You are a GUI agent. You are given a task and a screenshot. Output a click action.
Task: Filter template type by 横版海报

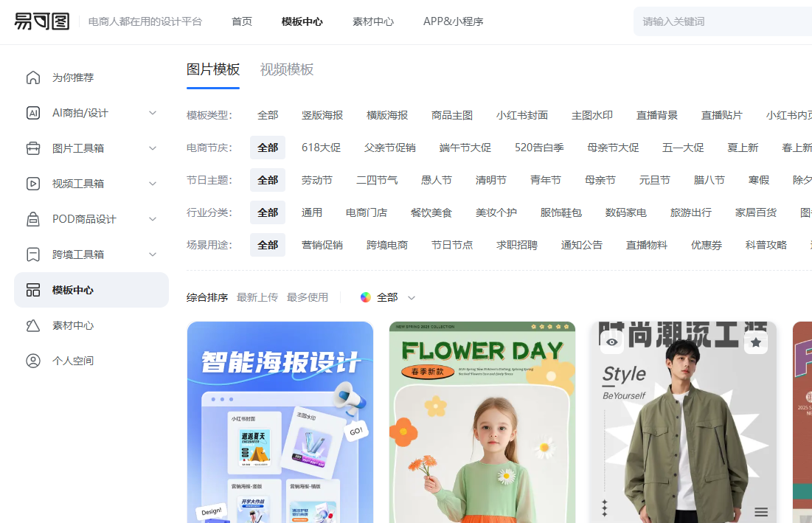pyautogui.click(x=387, y=116)
